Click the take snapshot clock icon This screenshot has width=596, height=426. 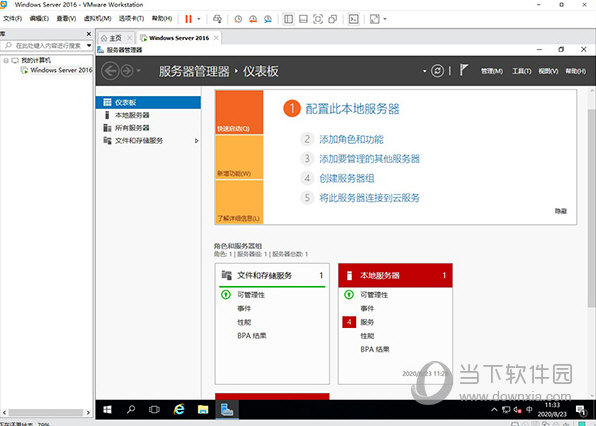(x=238, y=19)
